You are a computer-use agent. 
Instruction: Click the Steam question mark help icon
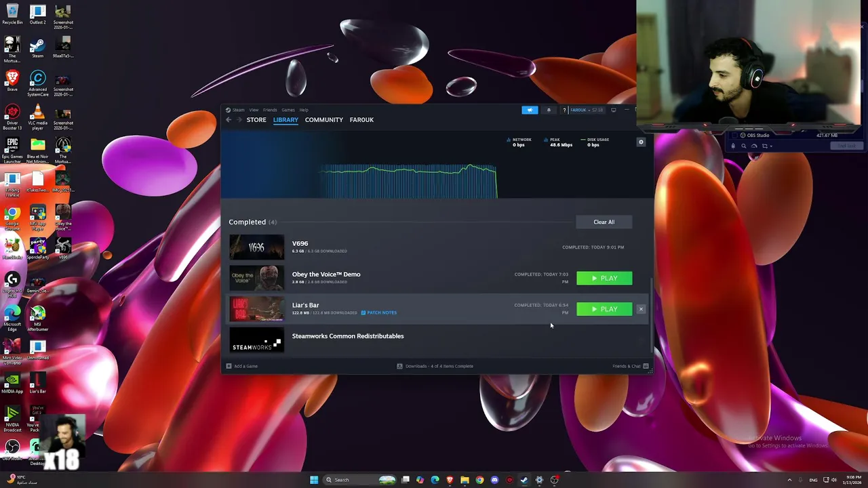pyautogui.click(x=564, y=110)
